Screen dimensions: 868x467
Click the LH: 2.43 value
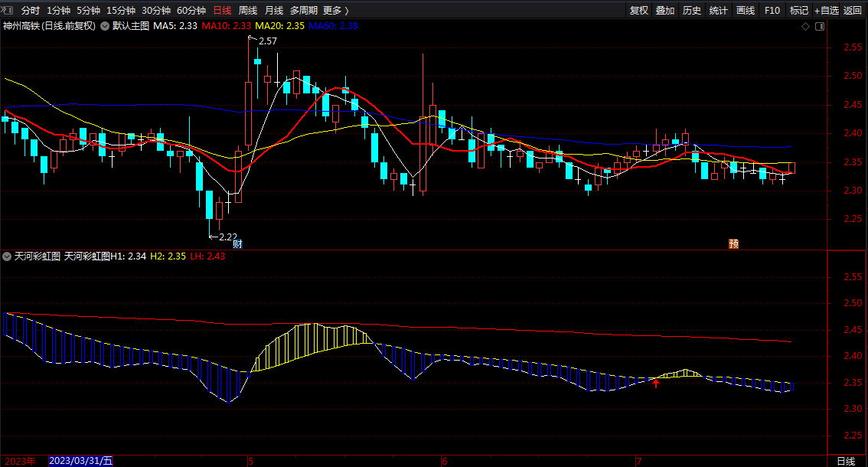pos(207,256)
